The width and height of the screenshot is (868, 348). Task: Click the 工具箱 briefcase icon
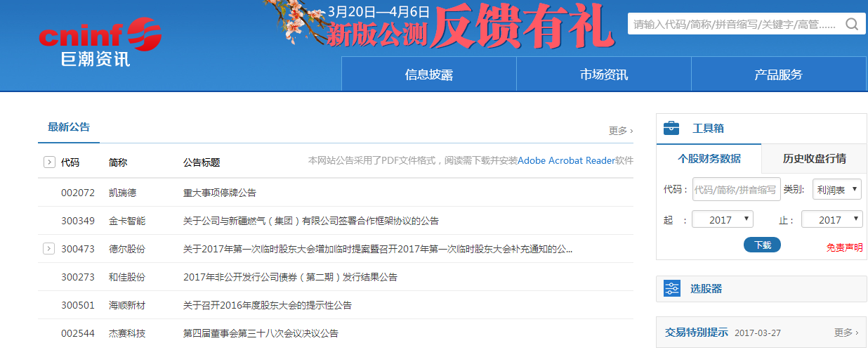pos(671,128)
